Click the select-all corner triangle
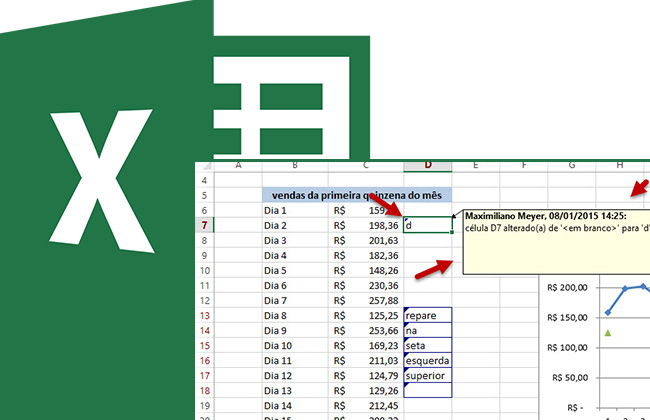650x420 pixels. click(205, 166)
